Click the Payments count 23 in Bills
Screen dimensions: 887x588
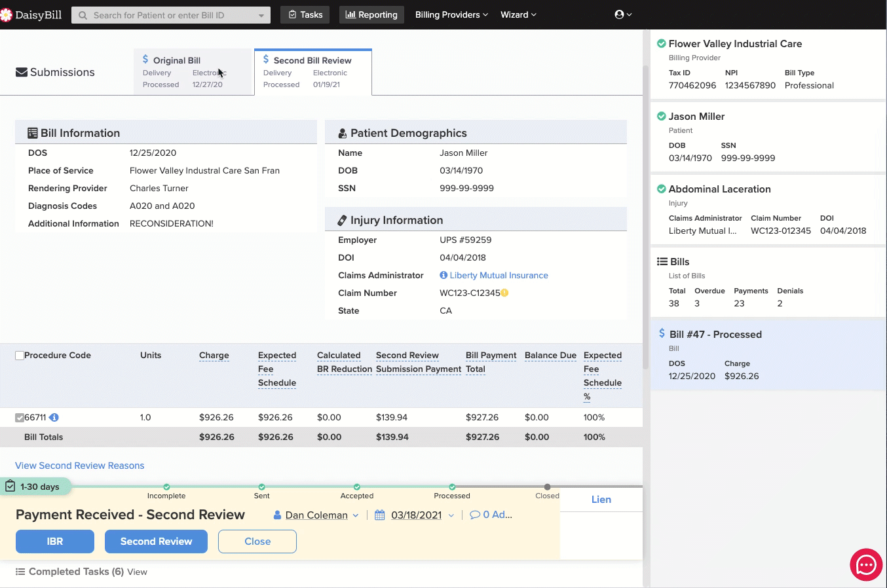739,303
